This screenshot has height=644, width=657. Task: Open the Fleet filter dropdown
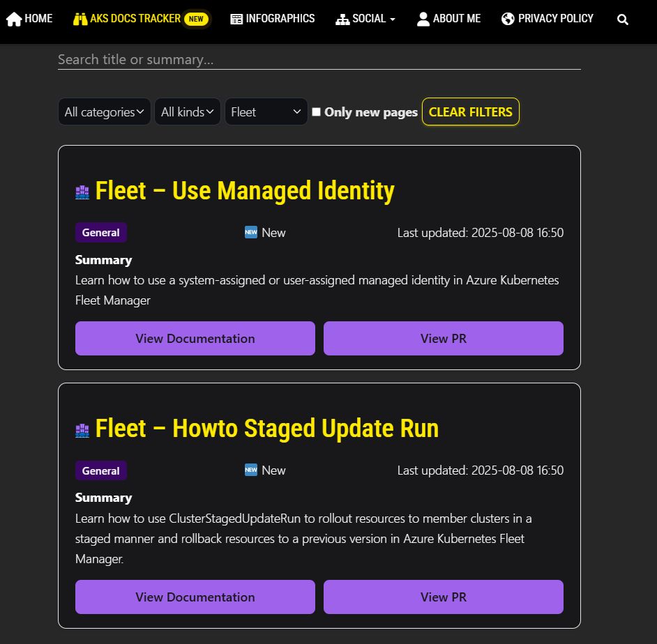pos(266,112)
